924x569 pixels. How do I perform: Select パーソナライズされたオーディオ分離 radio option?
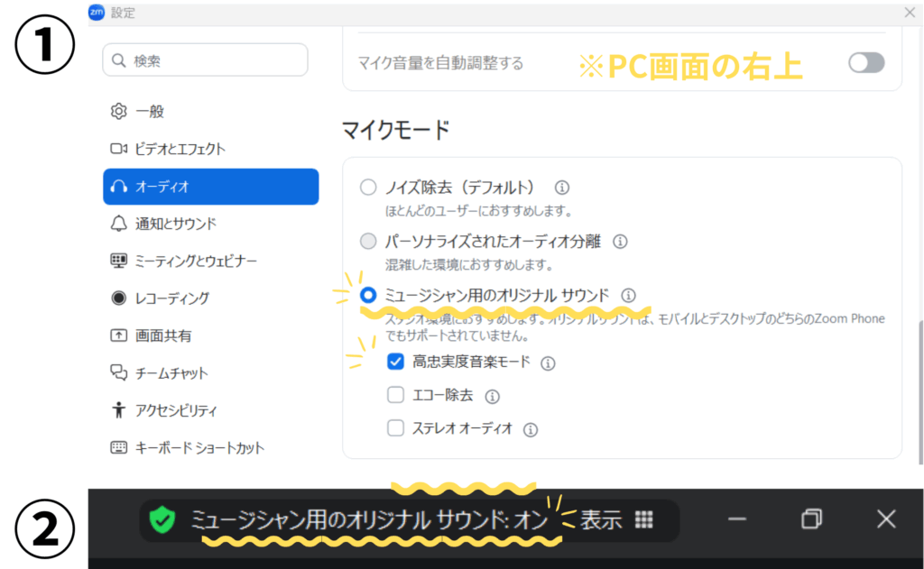pos(368,242)
